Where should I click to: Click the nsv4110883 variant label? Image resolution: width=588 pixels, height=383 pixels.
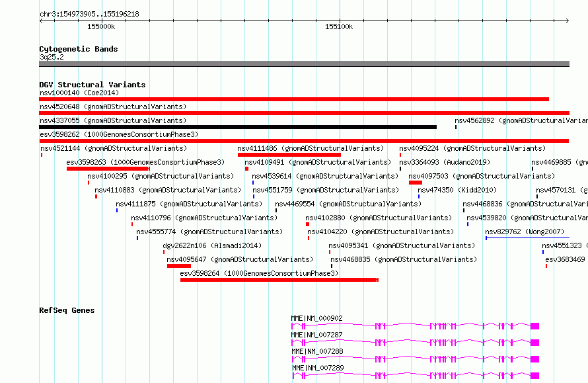168,190
